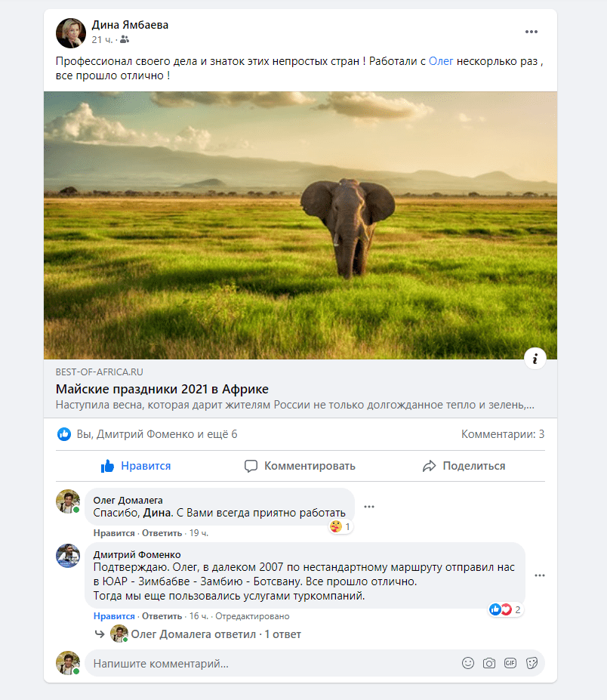Click the Комментировать button
Screen dimensions: 607x700
pos(300,466)
